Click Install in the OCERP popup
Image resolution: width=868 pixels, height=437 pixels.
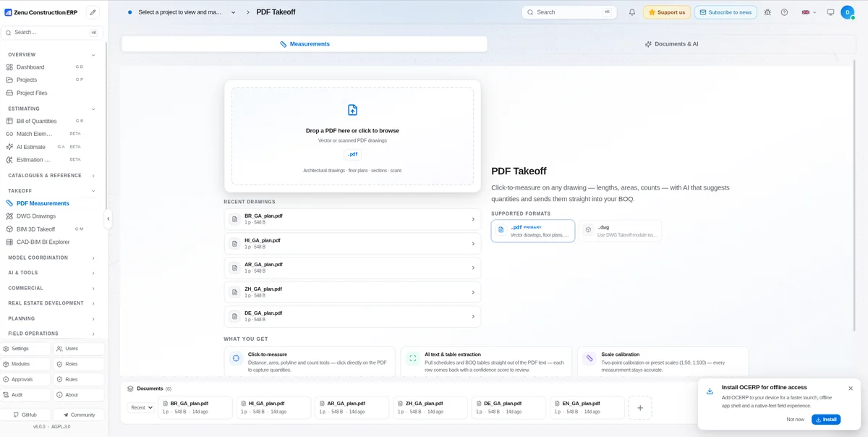coord(826,420)
